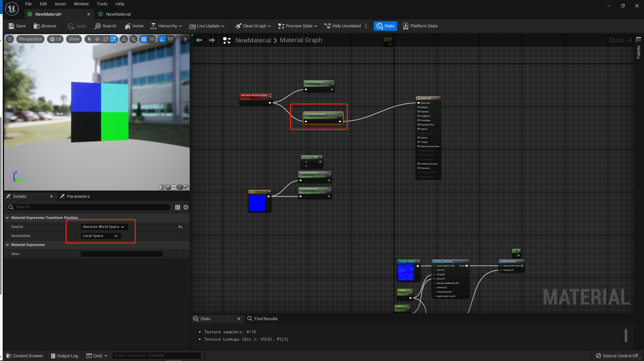Click the Output Log button
Screen dimensions: 644x361
[64, 356]
